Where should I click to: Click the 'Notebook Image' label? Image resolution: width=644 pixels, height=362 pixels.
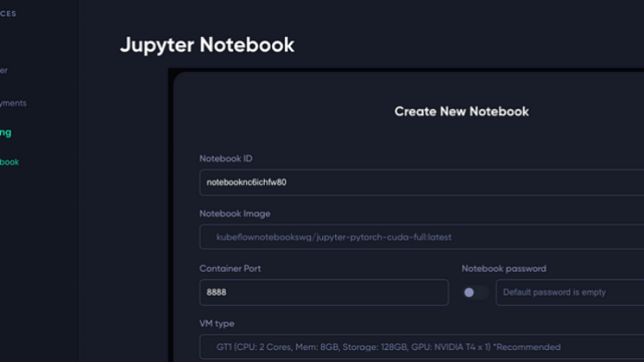(235, 213)
